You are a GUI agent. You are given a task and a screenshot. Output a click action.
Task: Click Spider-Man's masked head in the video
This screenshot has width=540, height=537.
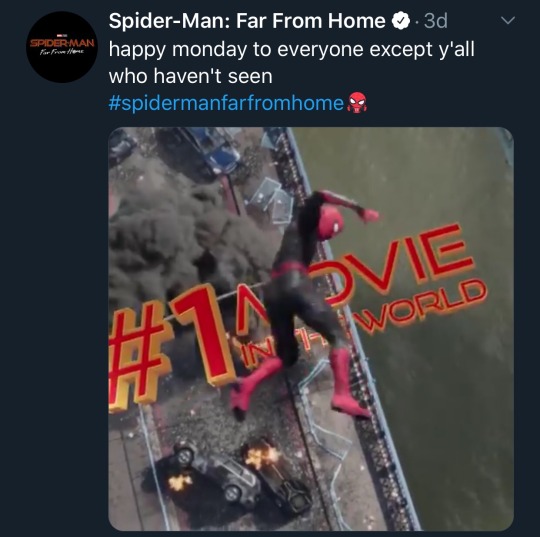tap(331, 221)
